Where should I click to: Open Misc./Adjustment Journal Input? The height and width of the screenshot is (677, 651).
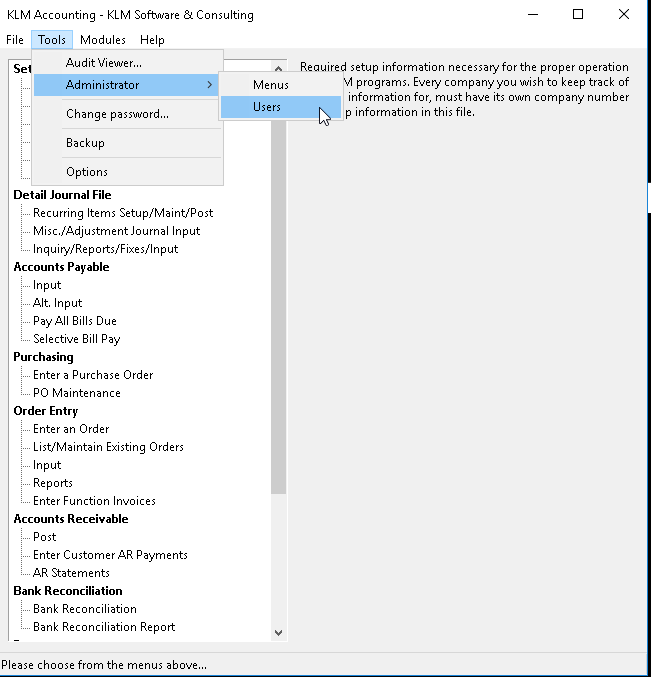click(117, 231)
